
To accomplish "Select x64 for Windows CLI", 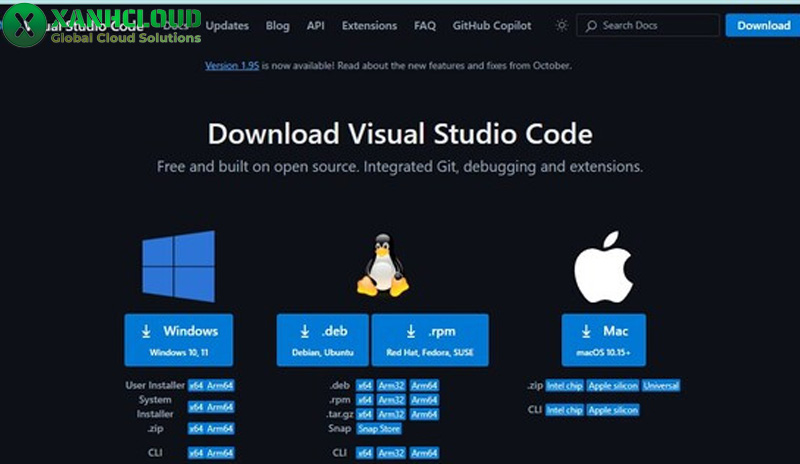I will (x=196, y=453).
